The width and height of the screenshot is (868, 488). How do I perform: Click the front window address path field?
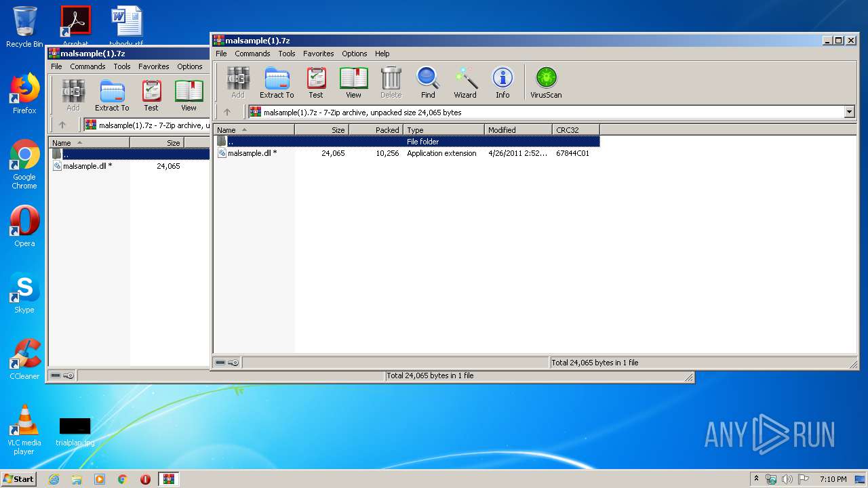[546, 113]
